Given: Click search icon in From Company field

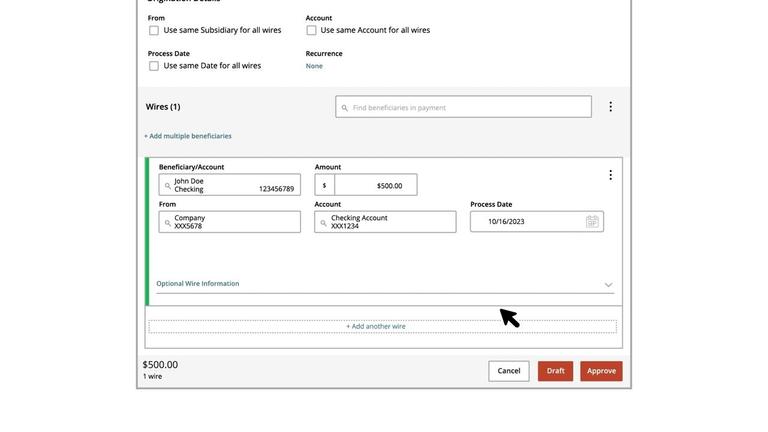Looking at the screenshot, I should tap(167, 223).
